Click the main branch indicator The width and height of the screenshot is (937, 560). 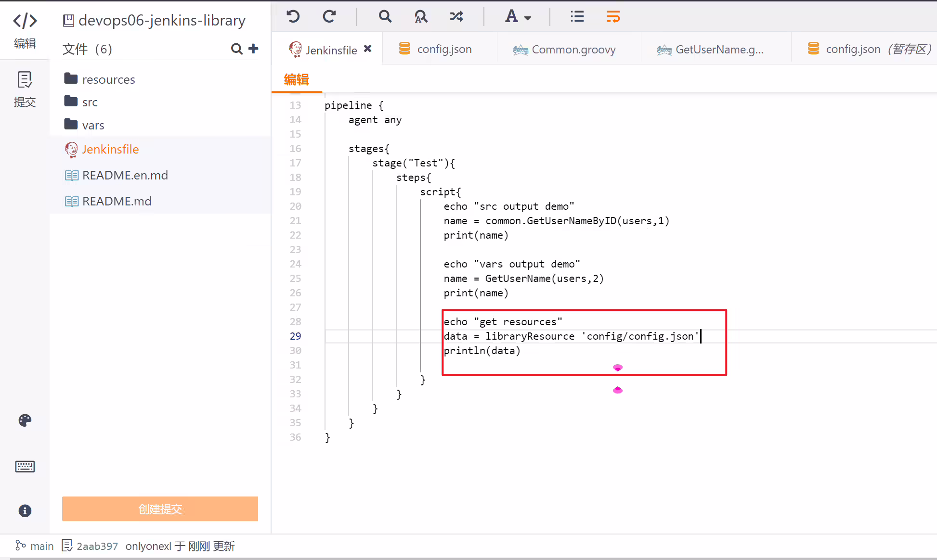coord(34,546)
